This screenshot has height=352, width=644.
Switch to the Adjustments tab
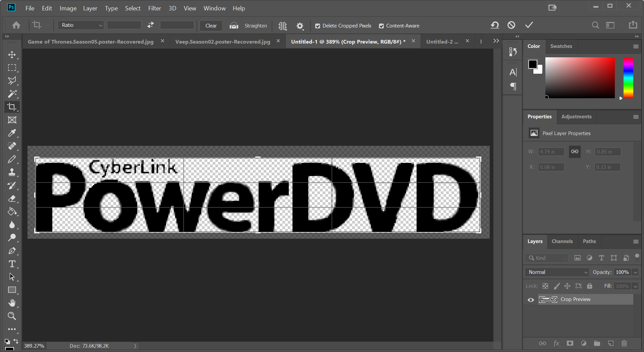(x=576, y=117)
